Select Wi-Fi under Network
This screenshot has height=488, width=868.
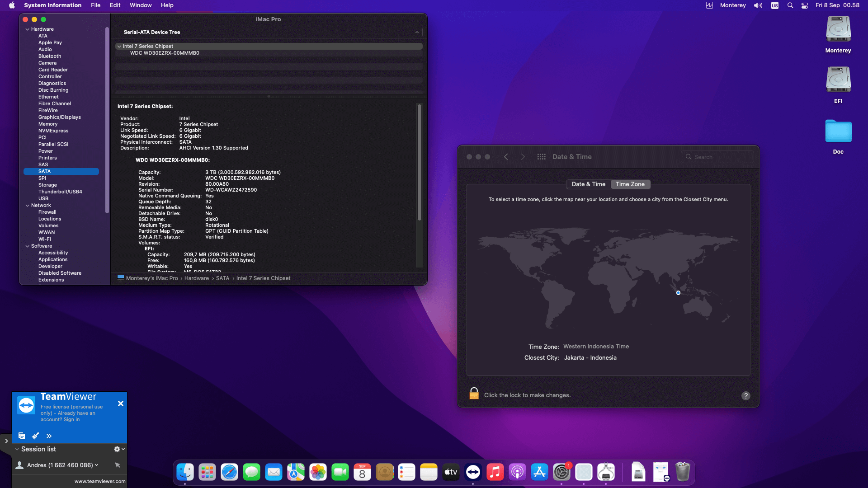click(45, 239)
